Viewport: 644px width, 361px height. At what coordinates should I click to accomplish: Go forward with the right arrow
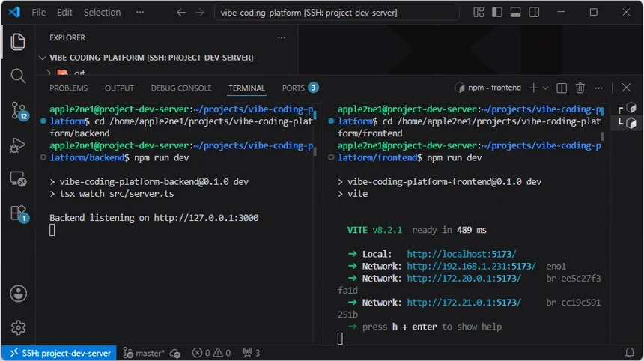200,13
